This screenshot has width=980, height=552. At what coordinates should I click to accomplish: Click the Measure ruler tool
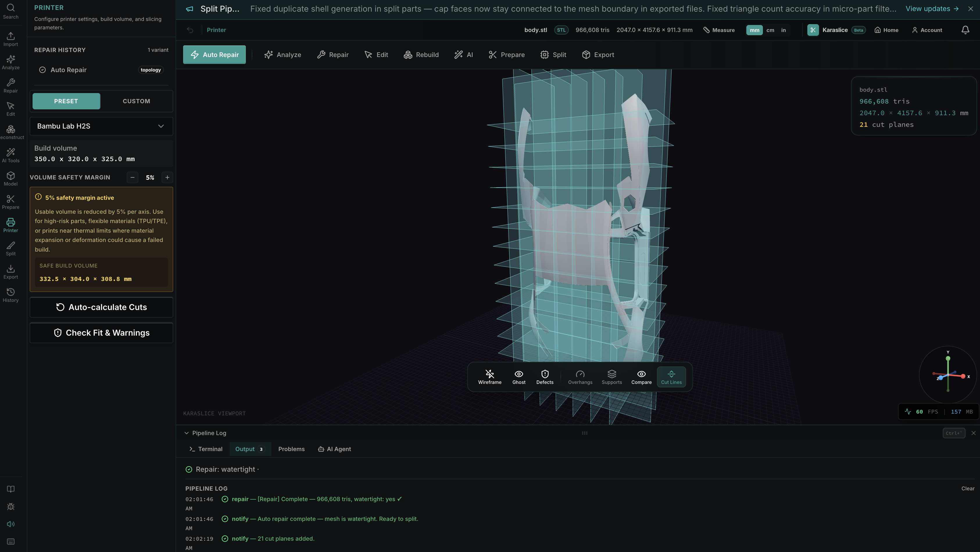[x=719, y=30]
